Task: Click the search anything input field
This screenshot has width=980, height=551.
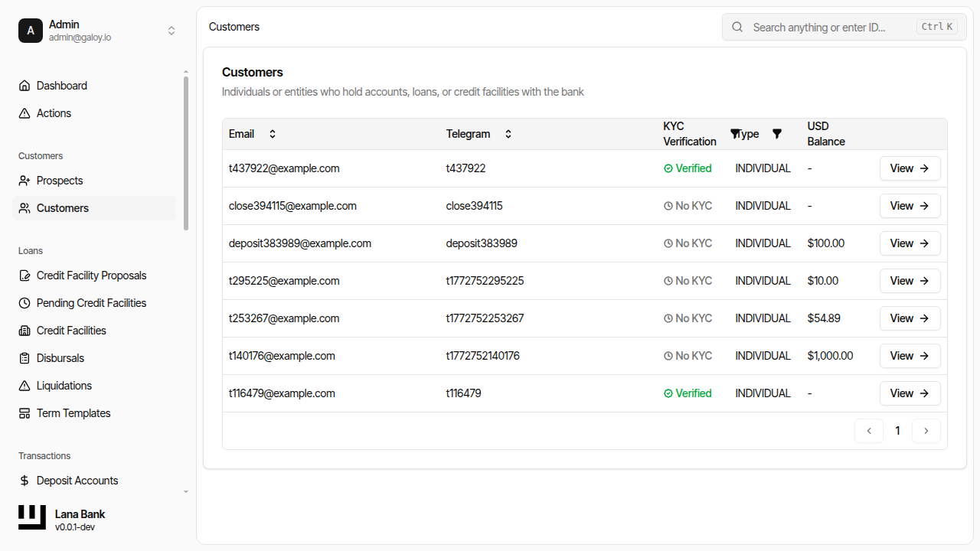Action: click(835, 27)
